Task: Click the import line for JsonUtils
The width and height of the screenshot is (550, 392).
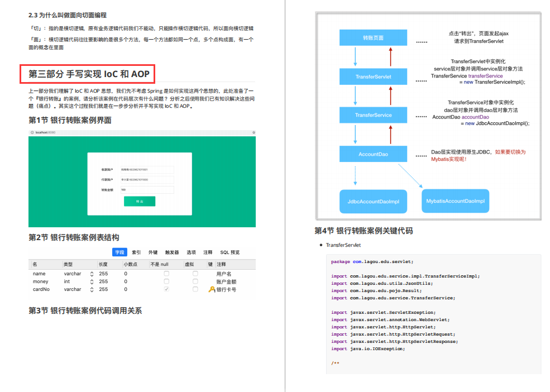Action: click(382, 283)
